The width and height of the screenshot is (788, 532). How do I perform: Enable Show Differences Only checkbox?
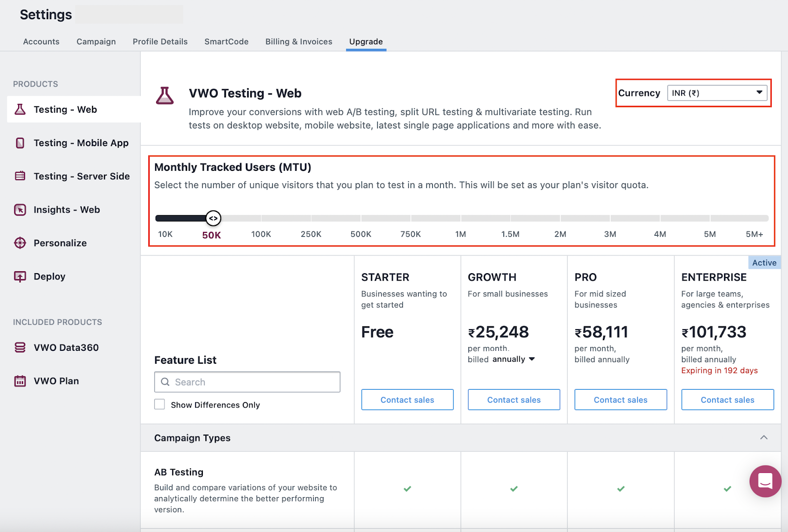[x=160, y=405]
